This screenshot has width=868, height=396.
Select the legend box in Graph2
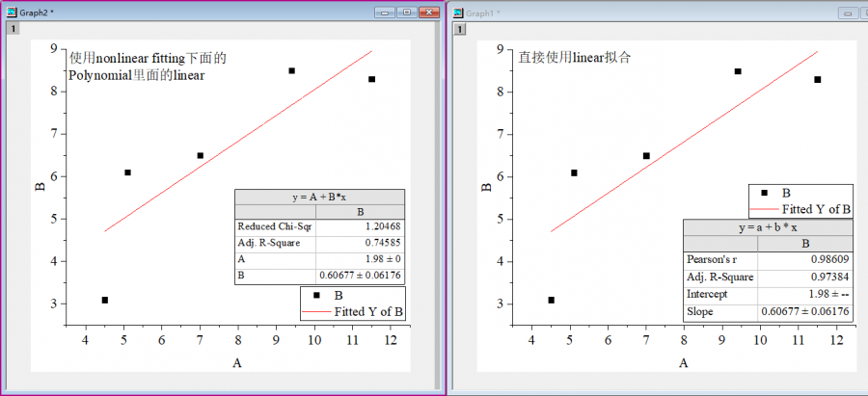coord(352,304)
